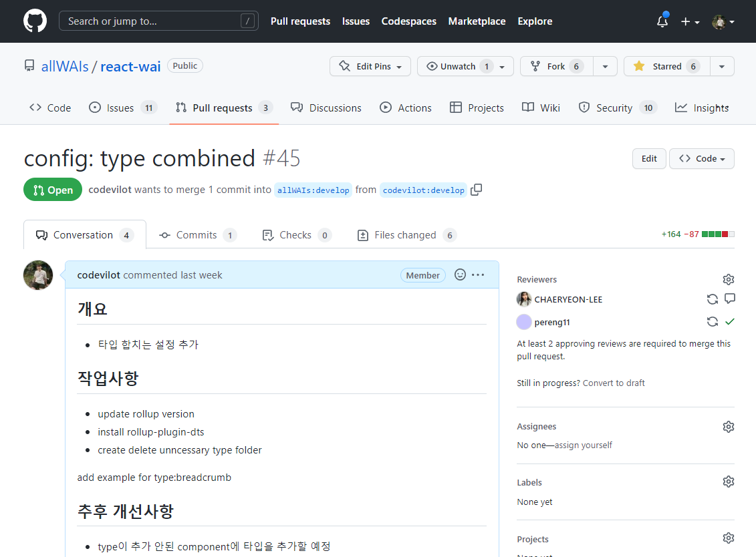Open the Edit Pins dropdown
The image size is (756, 557).
click(x=370, y=67)
